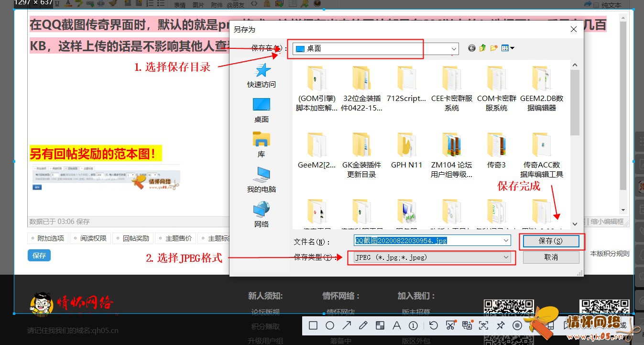Expand the file name history dropdown
This screenshot has width=644, height=345.
click(x=506, y=241)
